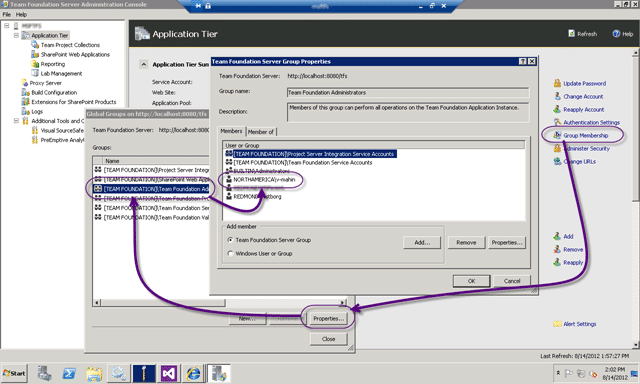Image resolution: width=640 pixels, height=384 pixels.
Task: Select Project Server Integration group in Global Groups
Action: 151,170
